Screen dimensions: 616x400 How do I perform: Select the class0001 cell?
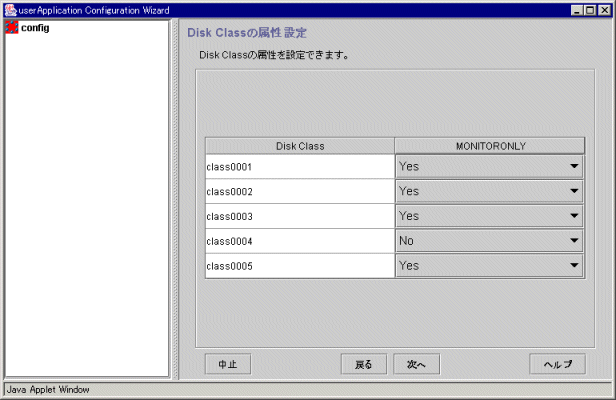300,167
